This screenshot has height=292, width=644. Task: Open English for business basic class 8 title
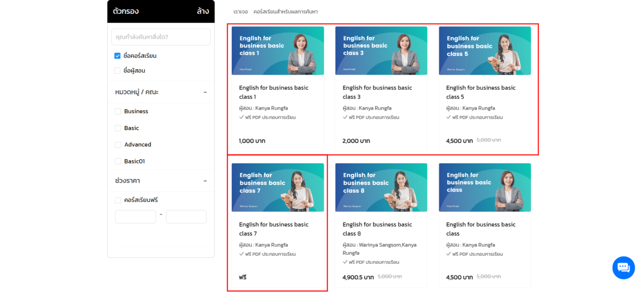tap(377, 229)
